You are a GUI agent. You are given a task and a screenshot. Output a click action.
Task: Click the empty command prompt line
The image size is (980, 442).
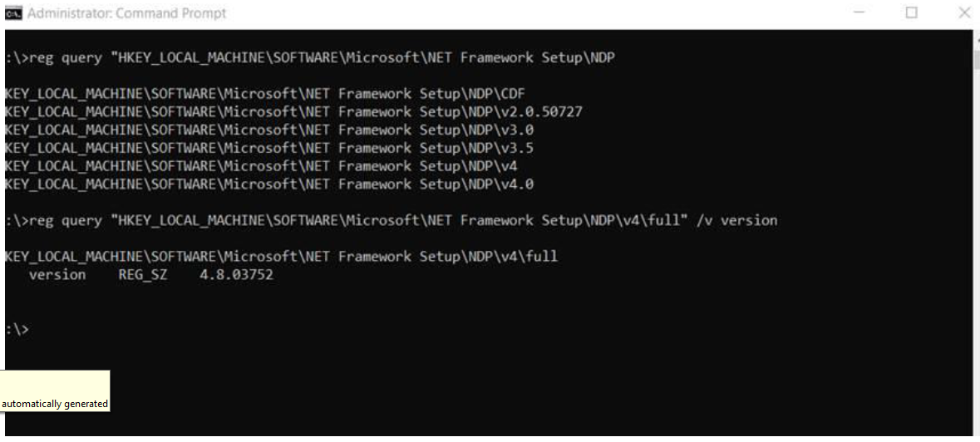(17, 330)
